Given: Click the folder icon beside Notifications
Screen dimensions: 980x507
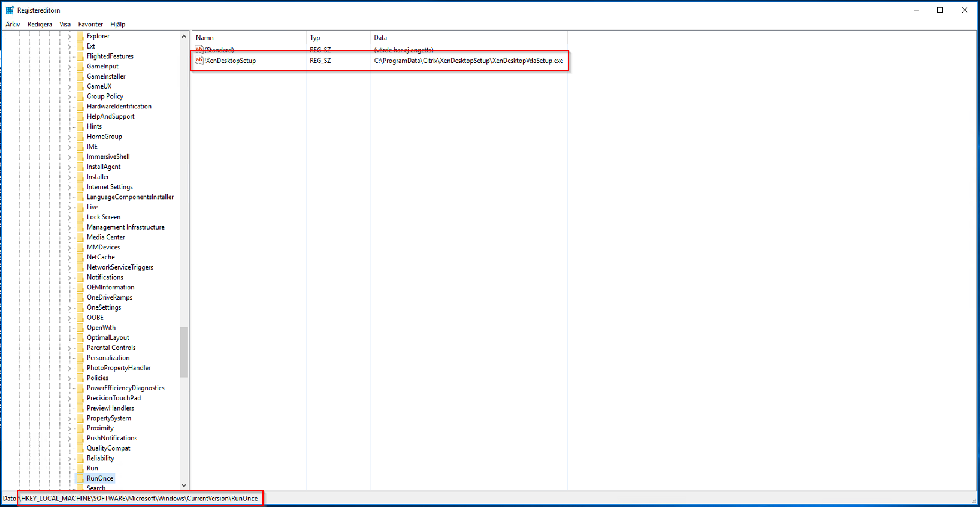Looking at the screenshot, I should pos(80,277).
